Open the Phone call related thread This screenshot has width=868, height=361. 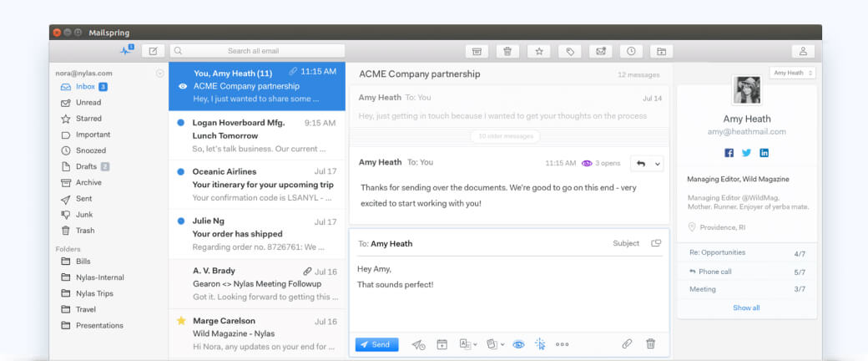tap(747, 272)
